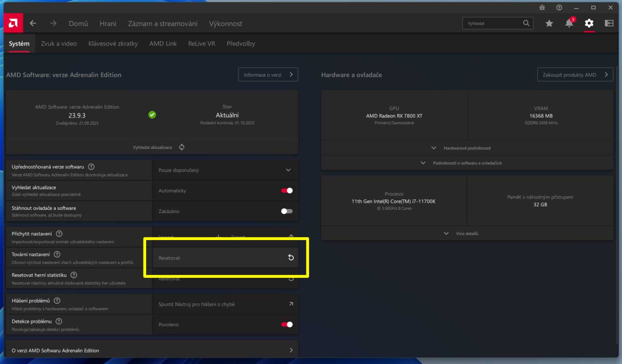Image resolution: width=622 pixels, height=364 pixels.
Task: Go back with the left arrow
Action: point(33,23)
